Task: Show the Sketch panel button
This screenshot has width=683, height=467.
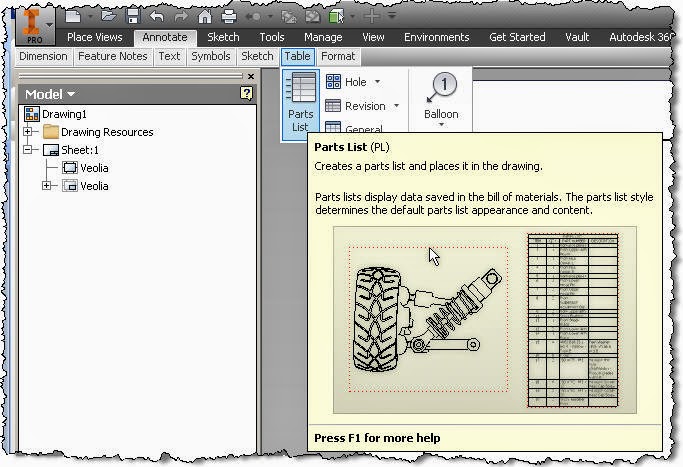Action: tap(257, 57)
